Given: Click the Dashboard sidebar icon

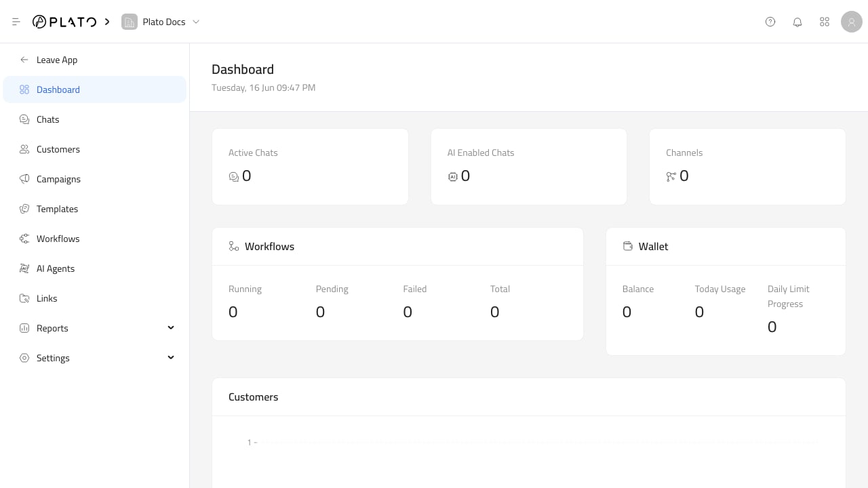Looking at the screenshot, I should [24, 89].
